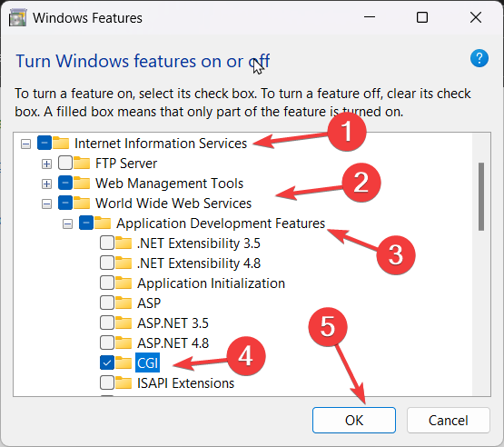Select the World Wide Web Services label
Image resolution: width=504 pixels, height=447 pixels.
coord(173,204)
